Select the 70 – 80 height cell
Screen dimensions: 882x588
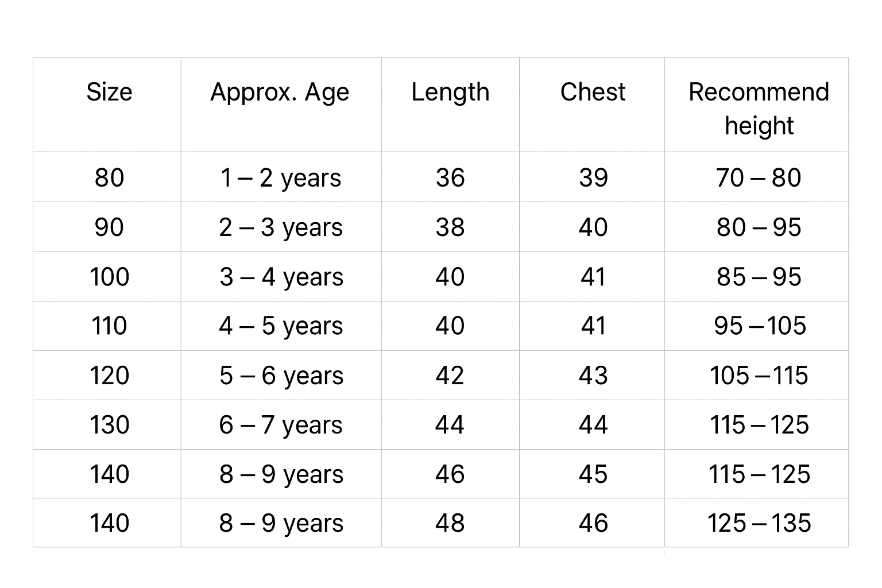pyautogui.click(x=759, y=177)
